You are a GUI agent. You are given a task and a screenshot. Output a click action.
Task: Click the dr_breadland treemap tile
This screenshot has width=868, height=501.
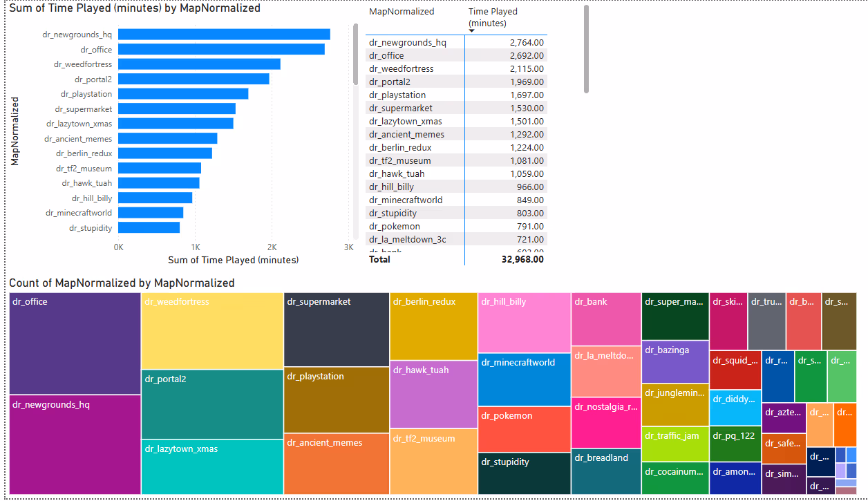606,472
